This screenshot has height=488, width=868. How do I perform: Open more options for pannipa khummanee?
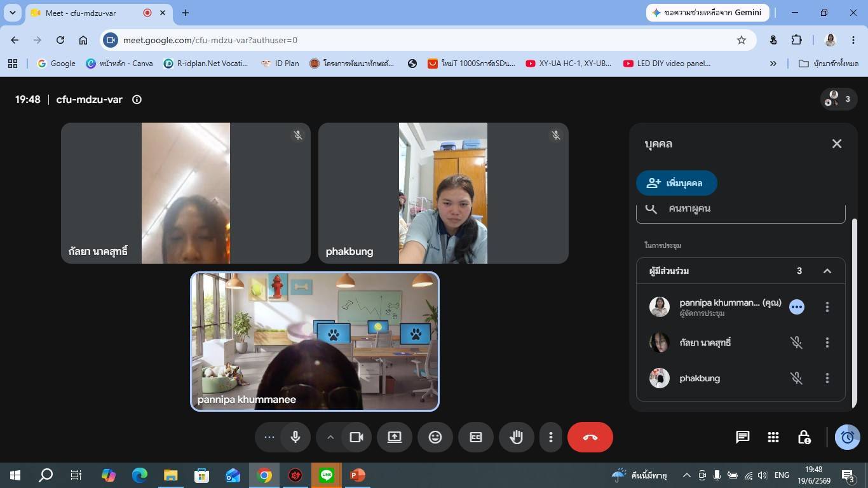pyautogui.click(x=827, y=307)
